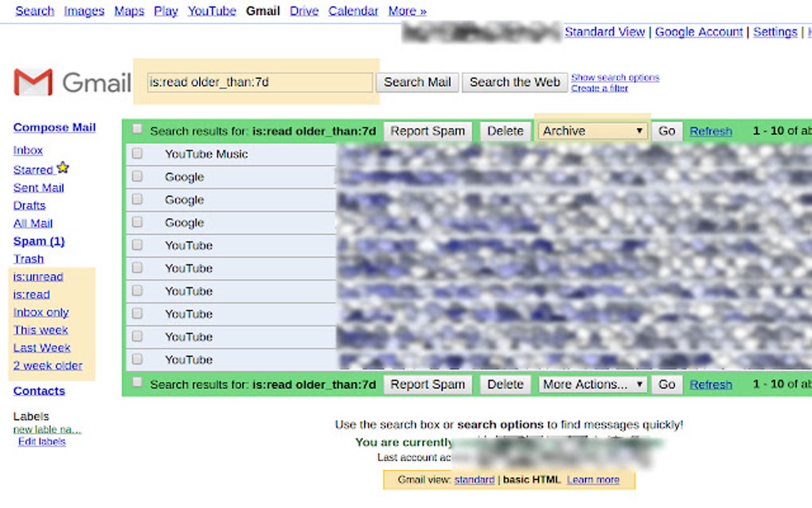Expand the More menu in top navigation

pyautogui.click(x=407, y=10)
